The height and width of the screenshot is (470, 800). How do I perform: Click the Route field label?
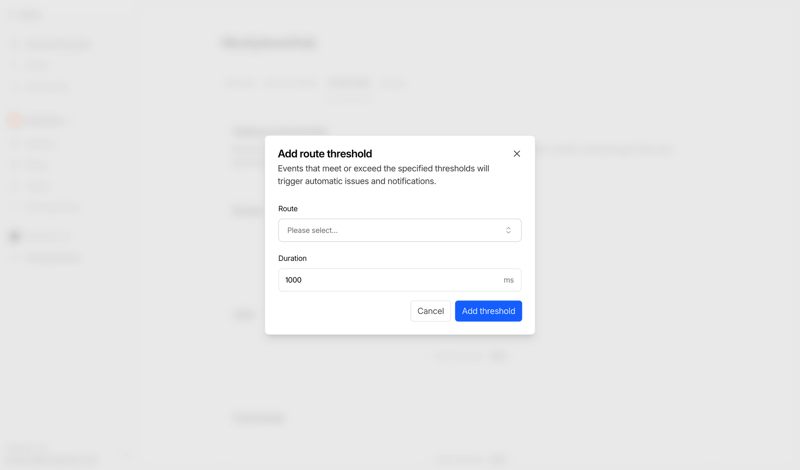(288, 209)
